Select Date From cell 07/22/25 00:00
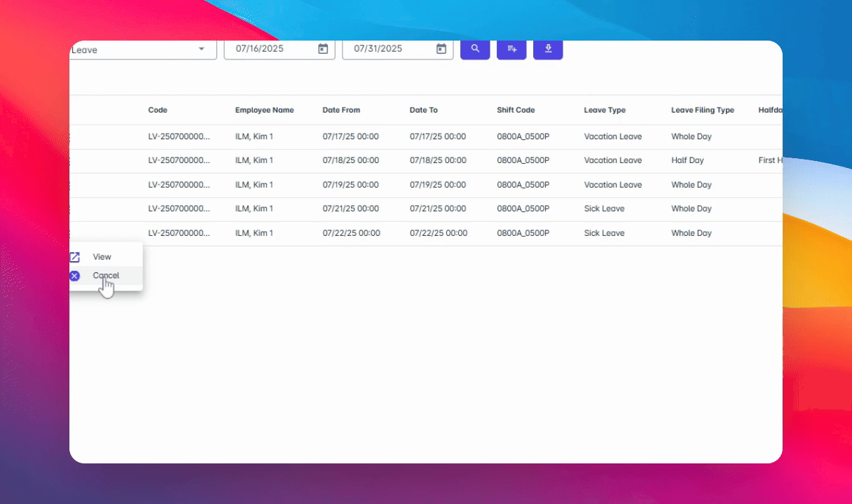 point(351,233)
